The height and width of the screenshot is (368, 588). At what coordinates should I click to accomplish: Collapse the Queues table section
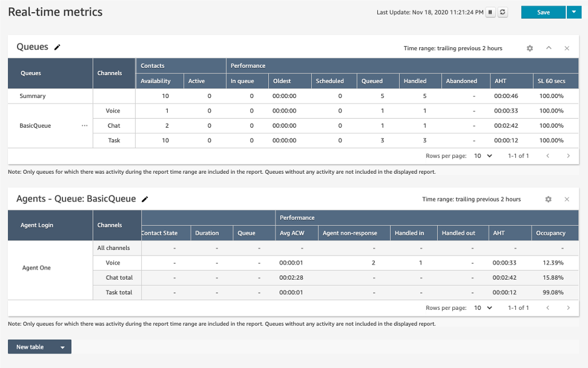pos(549,47)
